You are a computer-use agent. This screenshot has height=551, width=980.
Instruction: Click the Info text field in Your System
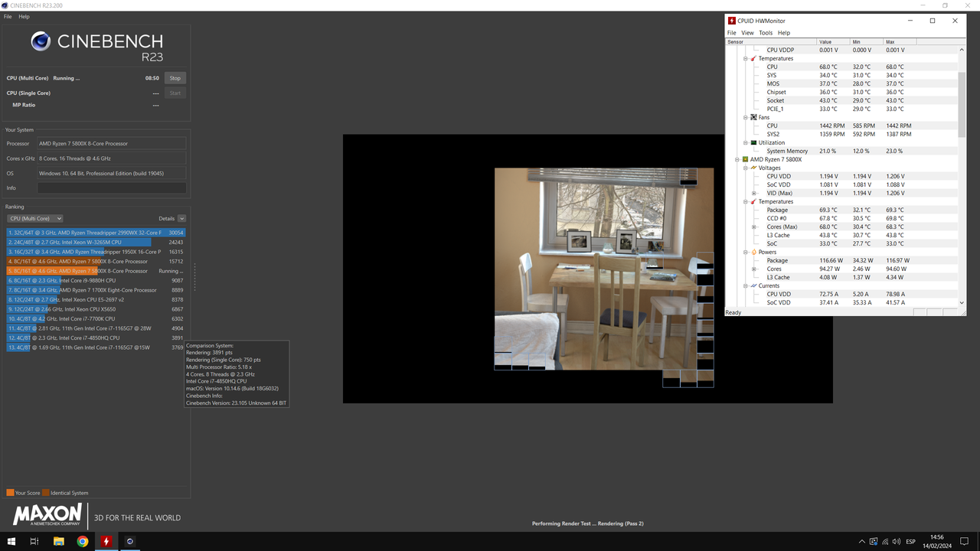(x=112, y=187)
